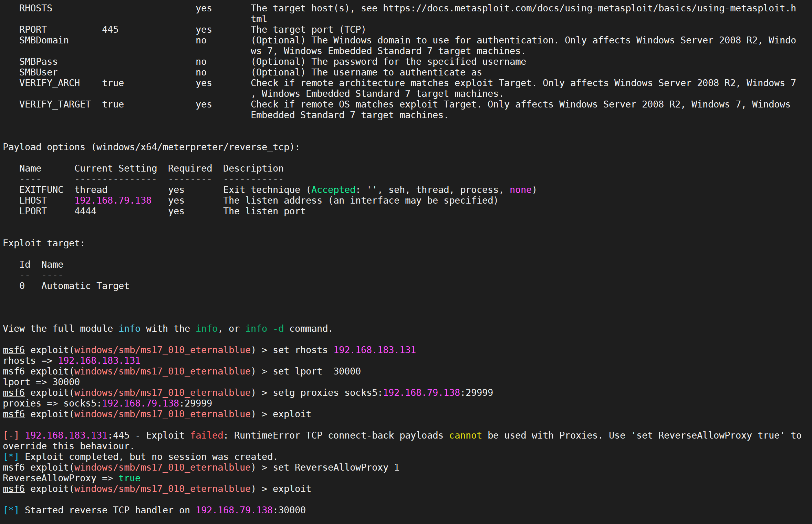Click the [*] marker before 'Exploit completed'
Viewport: 812px width, 524px height.
pos(11,457)
